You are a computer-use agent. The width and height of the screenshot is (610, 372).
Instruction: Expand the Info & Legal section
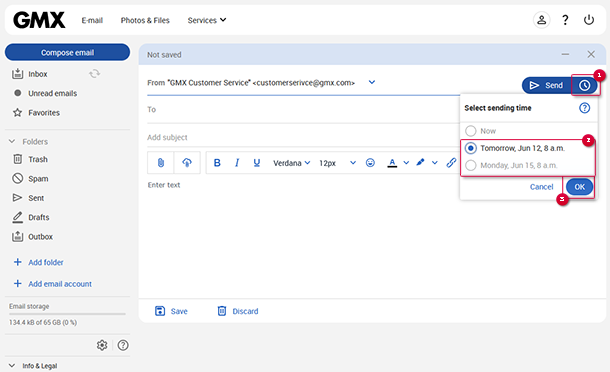pos(12,366)
